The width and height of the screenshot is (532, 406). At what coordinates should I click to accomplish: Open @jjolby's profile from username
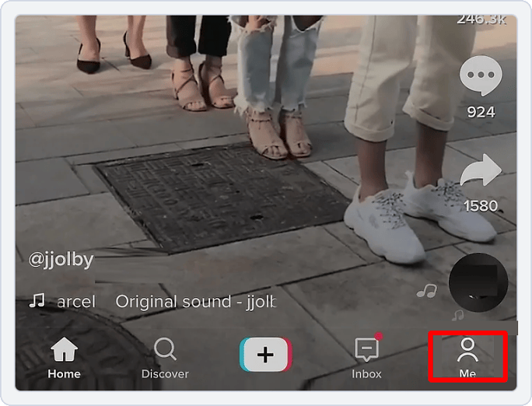pyautogui.click(x=61, y=260)
